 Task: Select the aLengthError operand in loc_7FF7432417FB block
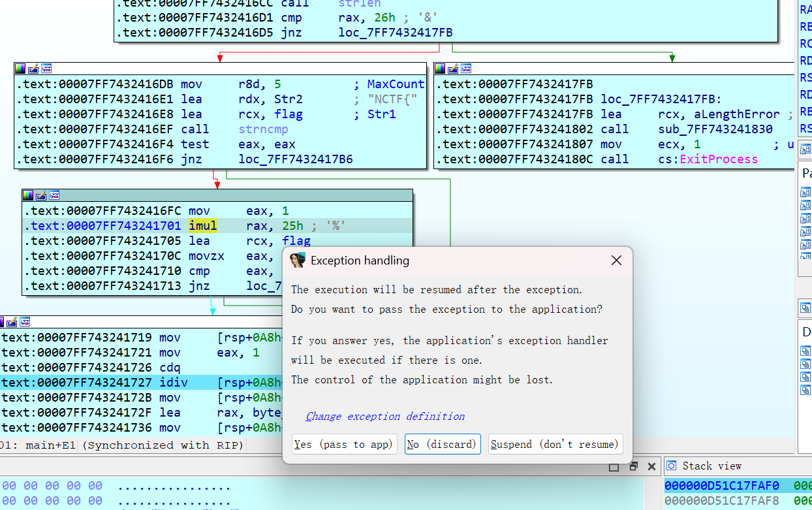[x=737, y=114]
